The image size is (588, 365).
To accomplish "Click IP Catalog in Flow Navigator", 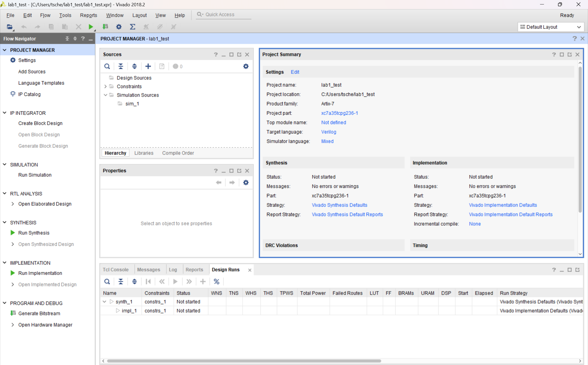I will (x=29, y=94).
